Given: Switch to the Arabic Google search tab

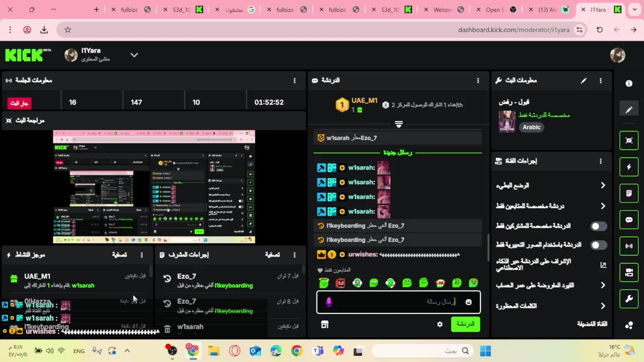Looking at the screenshot, I should 236,10.
